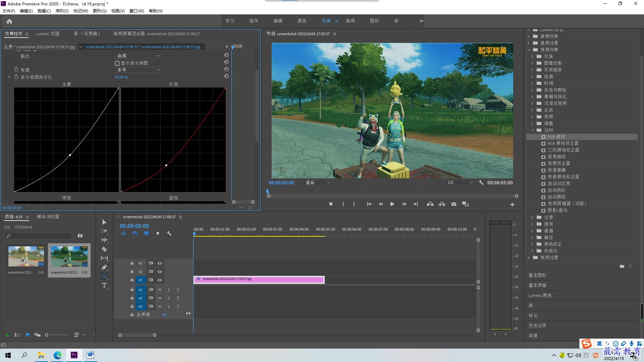Image resolution: width=644 pixels, height=362 pixels.
Task: Switch to 颜色 workspace tab
Action: (x=302, y=21)
